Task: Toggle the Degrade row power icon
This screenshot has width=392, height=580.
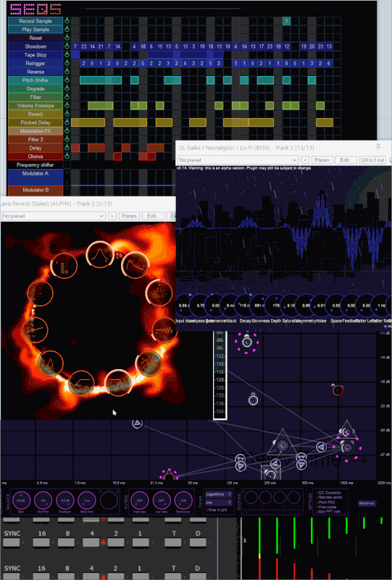Action: pyautogui.click(x=67, y=88)
